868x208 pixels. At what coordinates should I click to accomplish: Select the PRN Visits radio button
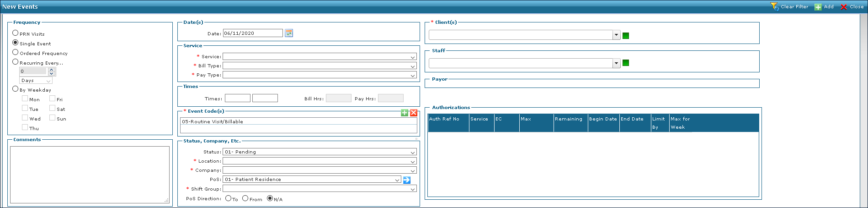16,33
